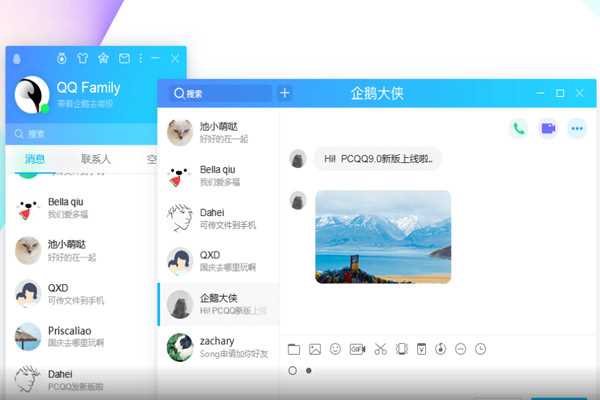Screen dimensions: 600x400
Task: Open the vertical dots menu in QQ header
Action: click(x=141, y=58)
